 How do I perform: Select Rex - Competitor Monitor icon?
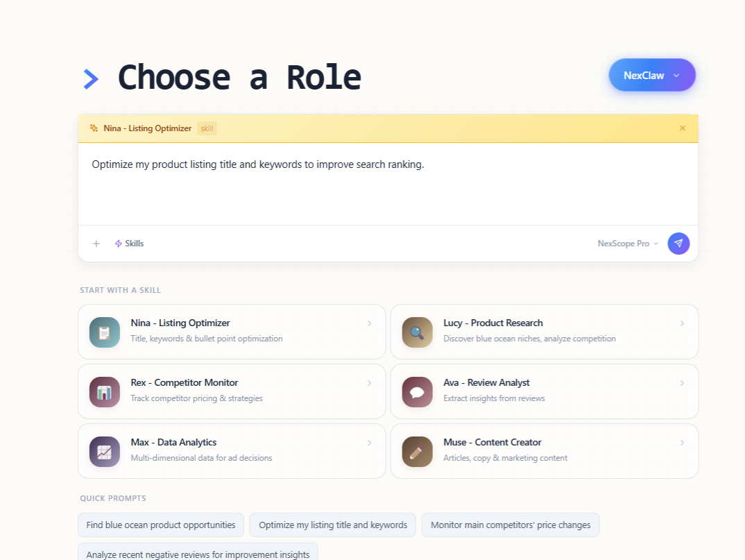tap(104, 391)
